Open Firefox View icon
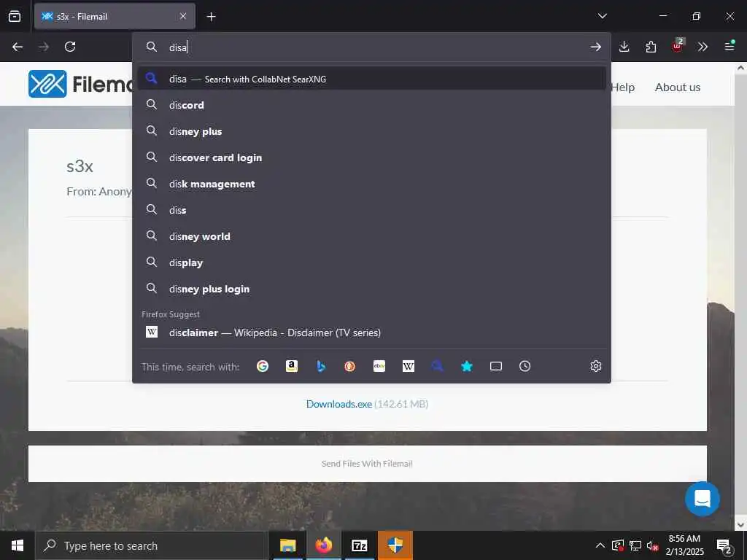Image resolution: width=747 pixels, height=560 pixels. coord(15,16)
